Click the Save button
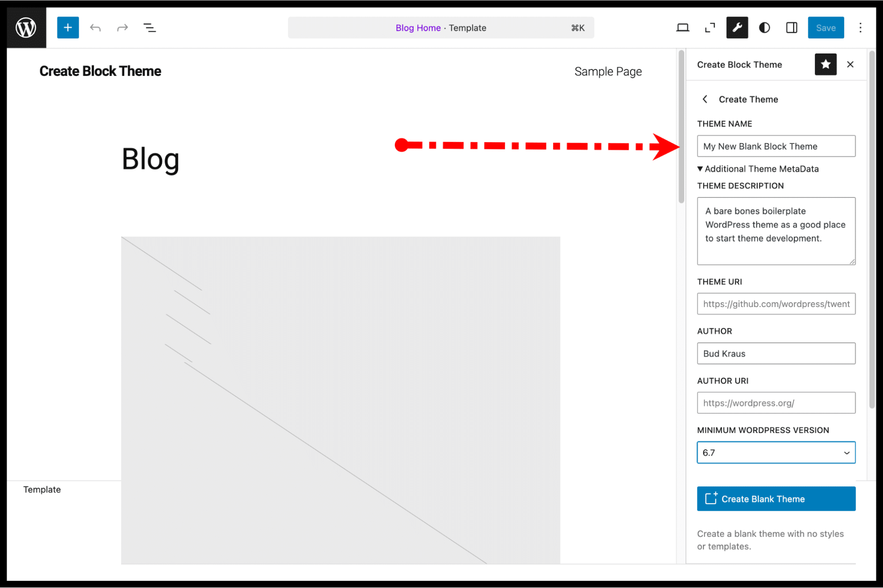The image size is (883, 588). tap(825, 27)
